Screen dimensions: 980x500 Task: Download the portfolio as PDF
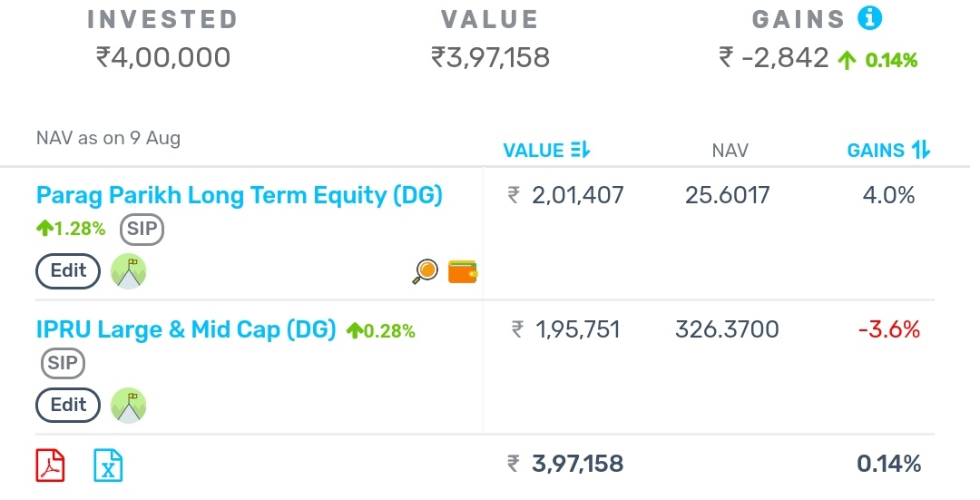(x=50, y=466)
